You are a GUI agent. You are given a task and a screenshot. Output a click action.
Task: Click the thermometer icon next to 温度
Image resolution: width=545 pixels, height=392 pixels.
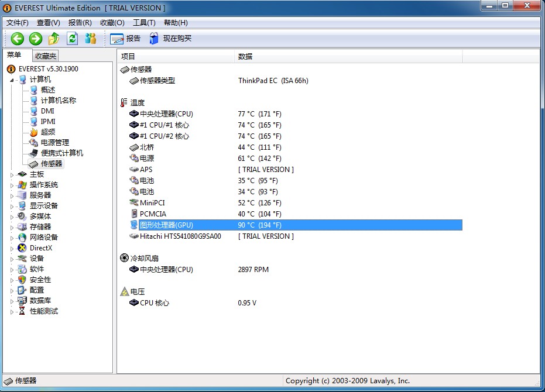coord(124,102)
